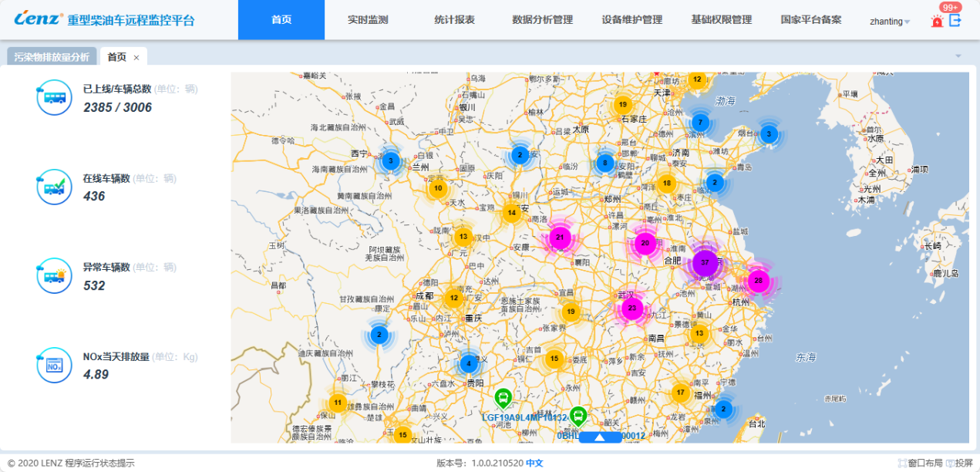The image size is (980, 472).
Task: Click the NOx daily emissions icon
Action: pos(54,365)
